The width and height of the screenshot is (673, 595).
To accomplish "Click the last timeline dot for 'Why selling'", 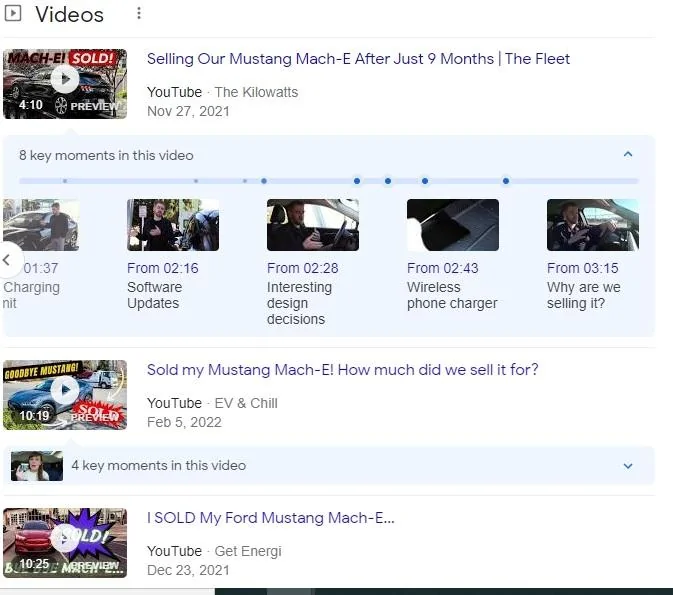I will pos(506,181).
